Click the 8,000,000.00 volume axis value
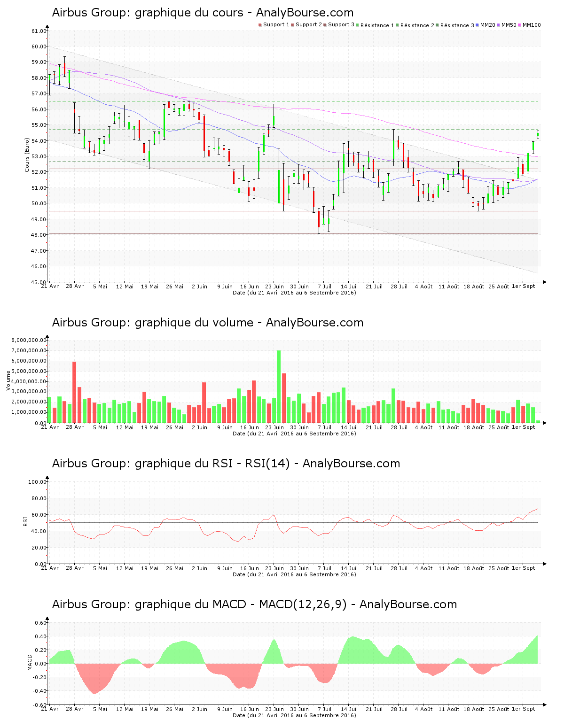The image size is (564, 728). (x=29, y=340)
